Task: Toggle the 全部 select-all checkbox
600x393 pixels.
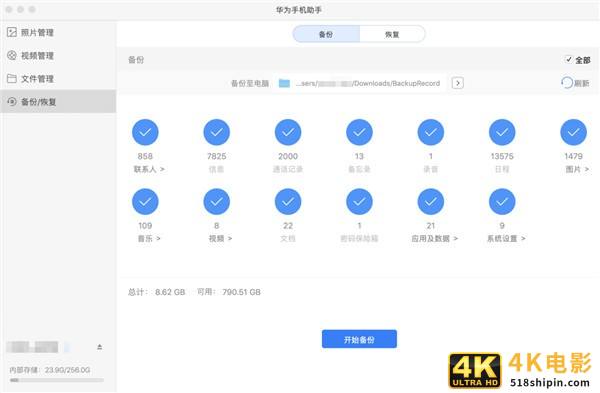Action: pyautogui.click(x=569, y=59)
